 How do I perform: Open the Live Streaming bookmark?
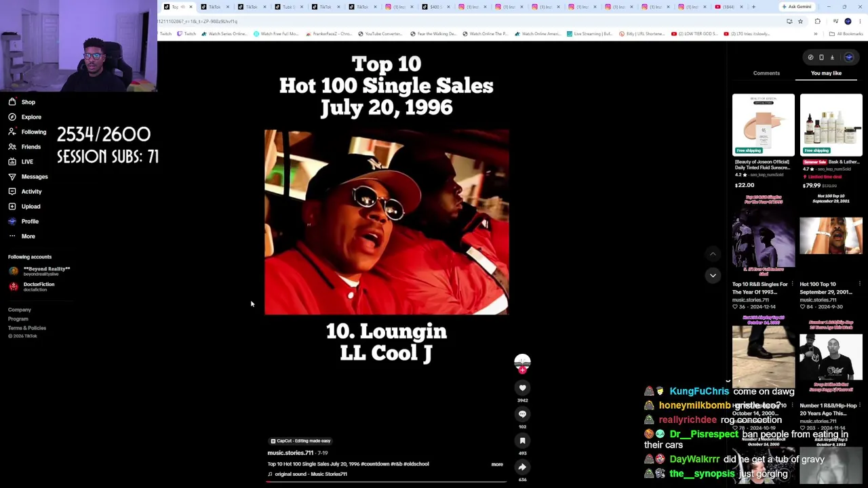[589, 34]
